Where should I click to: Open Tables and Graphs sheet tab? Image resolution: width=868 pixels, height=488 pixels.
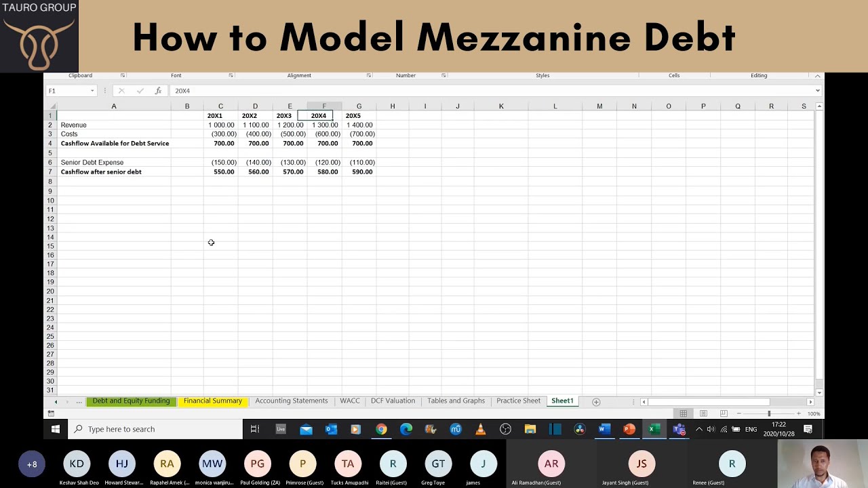click(456, 401)
